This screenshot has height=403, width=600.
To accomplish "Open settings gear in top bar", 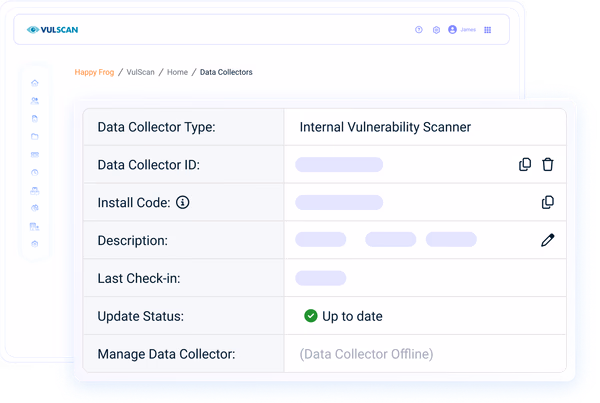I will [436, 29].
